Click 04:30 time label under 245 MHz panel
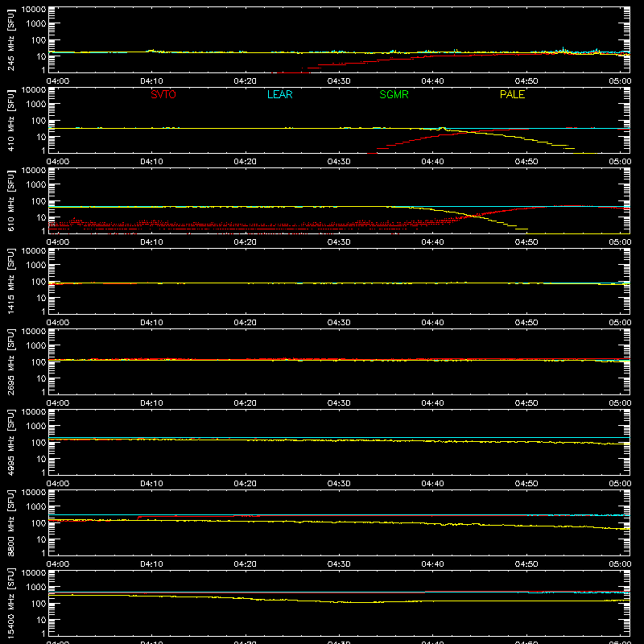 tap(339, 81)
